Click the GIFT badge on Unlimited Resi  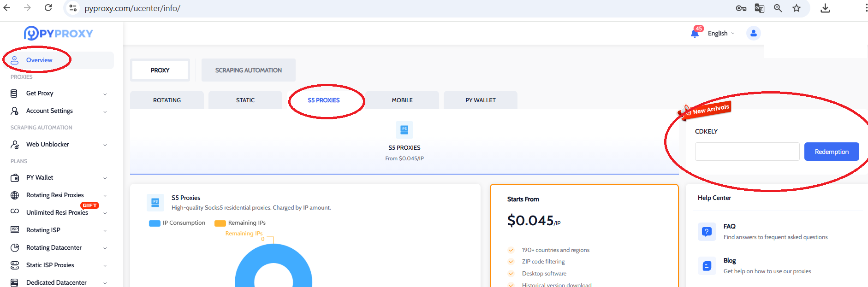(89, 205)
